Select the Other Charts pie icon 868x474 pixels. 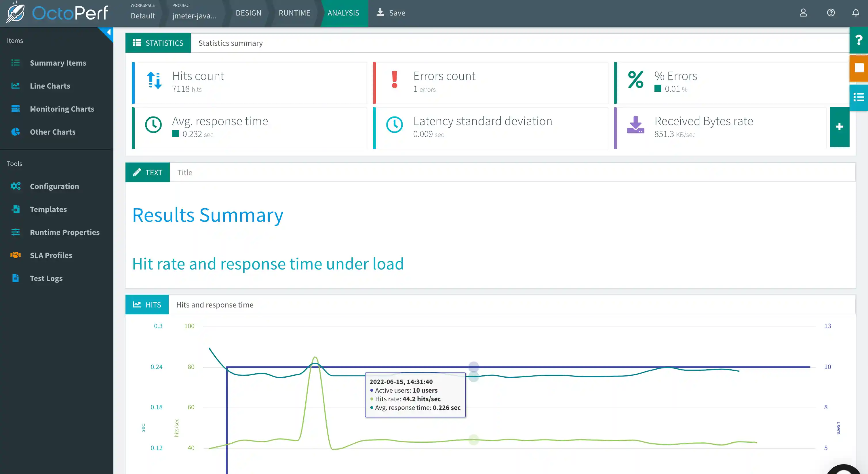click(x=15, y=132)
